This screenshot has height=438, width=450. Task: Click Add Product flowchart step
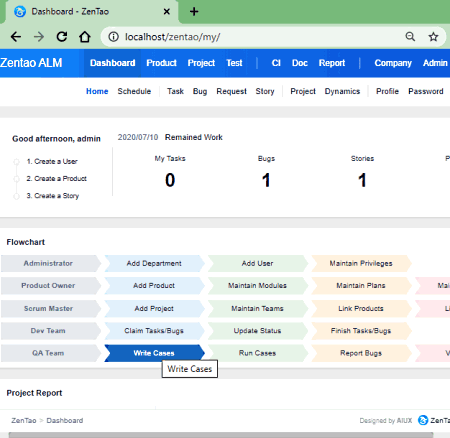click(x=154, y=286)
